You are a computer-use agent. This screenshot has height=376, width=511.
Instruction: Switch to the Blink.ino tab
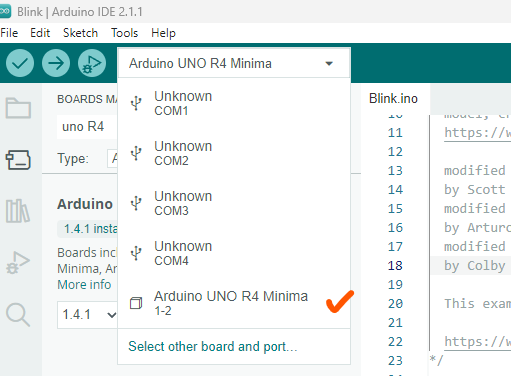click(x=393, y=99)
